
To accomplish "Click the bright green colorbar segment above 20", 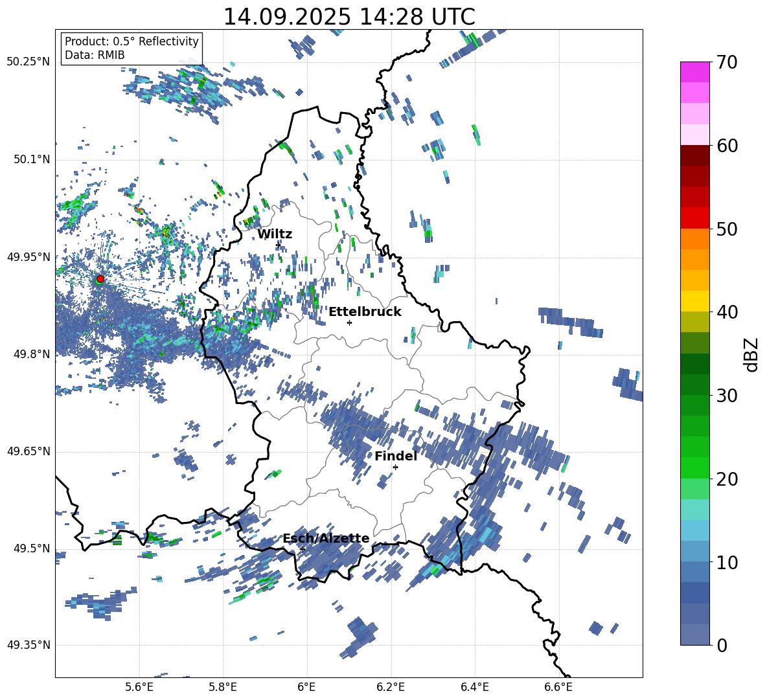I will click(694, 468).
